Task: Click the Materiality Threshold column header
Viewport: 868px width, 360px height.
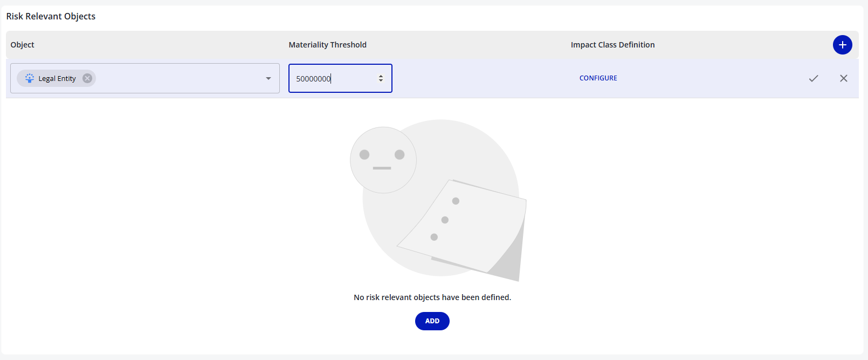Action: [327, 45]
